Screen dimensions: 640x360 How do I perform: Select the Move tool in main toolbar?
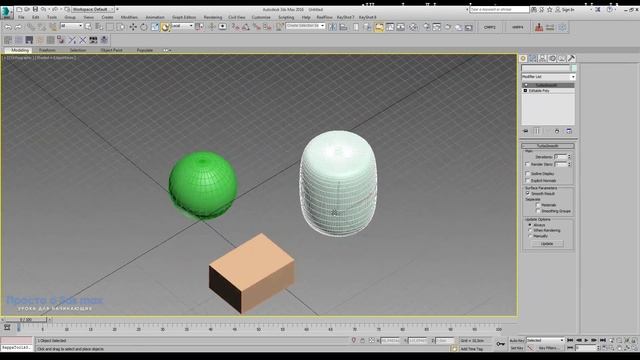133,27
